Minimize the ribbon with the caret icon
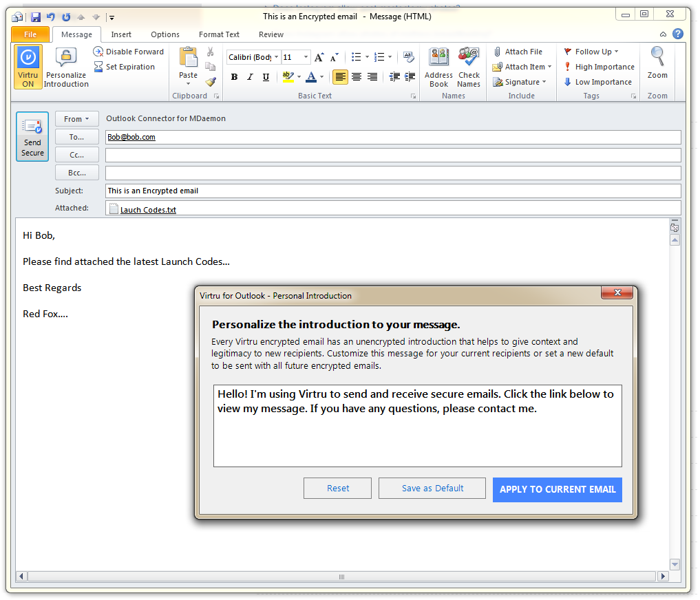The image size is (700, 600). coord(663,34)
